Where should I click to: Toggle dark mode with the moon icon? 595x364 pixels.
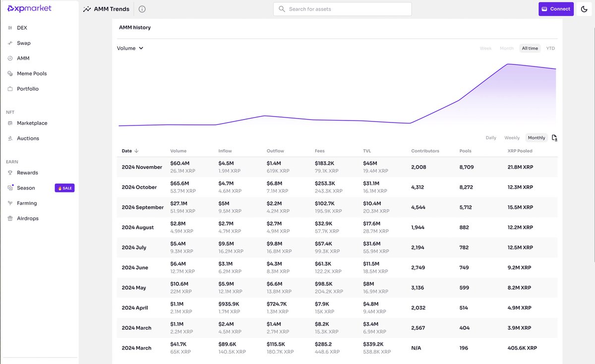tap(584, 8)
